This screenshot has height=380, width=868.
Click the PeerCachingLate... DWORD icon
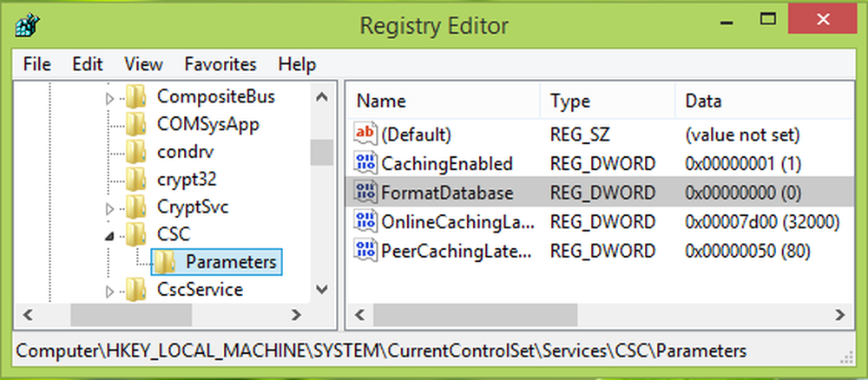pyautogui.click(x=365, y=251)
